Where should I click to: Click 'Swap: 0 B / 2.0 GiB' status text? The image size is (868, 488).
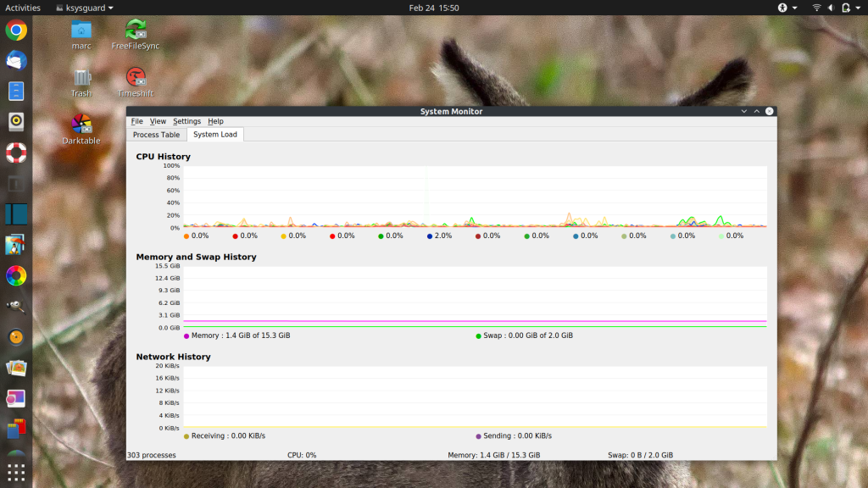click(x=641, y=455)
